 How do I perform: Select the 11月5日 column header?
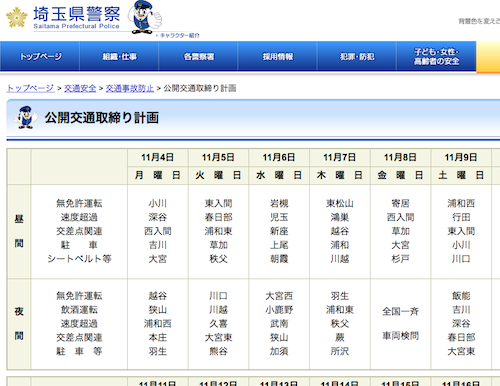[218, 157]
